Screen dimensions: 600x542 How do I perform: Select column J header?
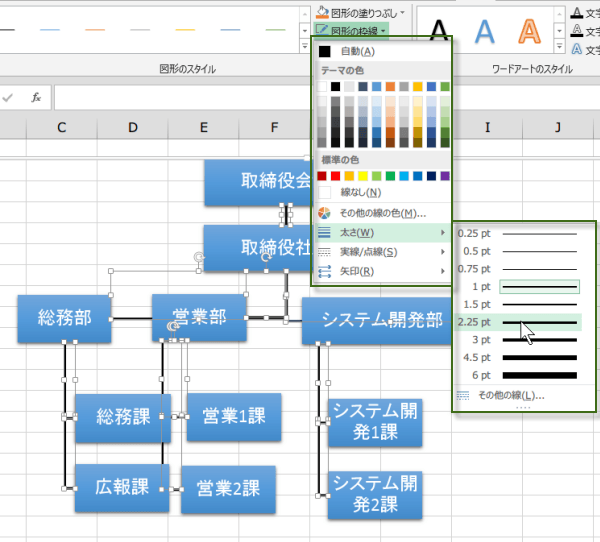pyautogui.click(x=558, y=127)
